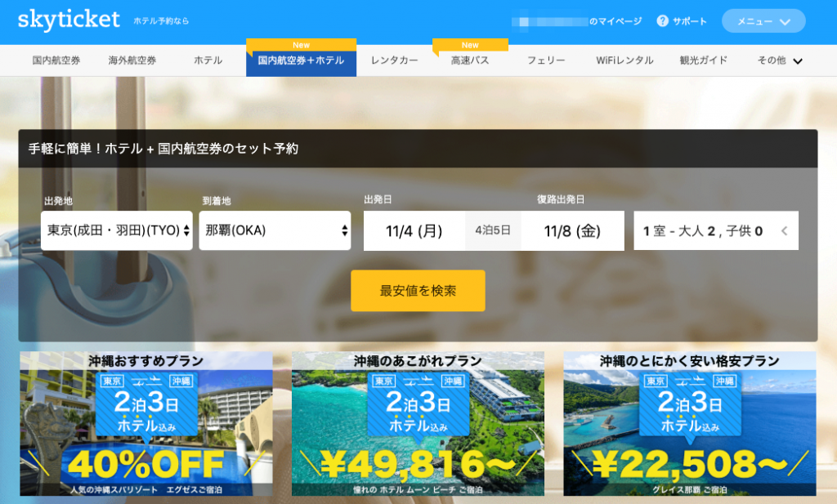Open the room and guest selector showing 大人 2

click(x=715, y=230)
